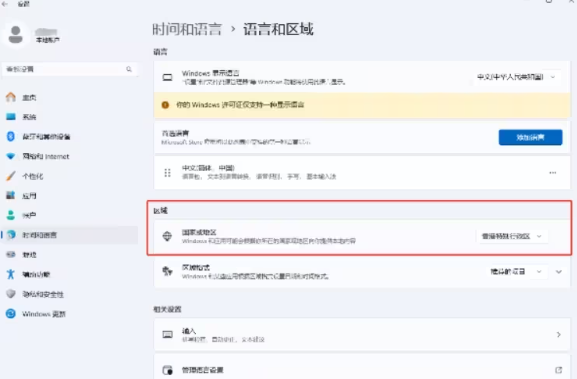The height and width of the screenshot is (379, 577).
Task: Click the monitor icon beside Windows 显示语言
Action: coord(167,77)
